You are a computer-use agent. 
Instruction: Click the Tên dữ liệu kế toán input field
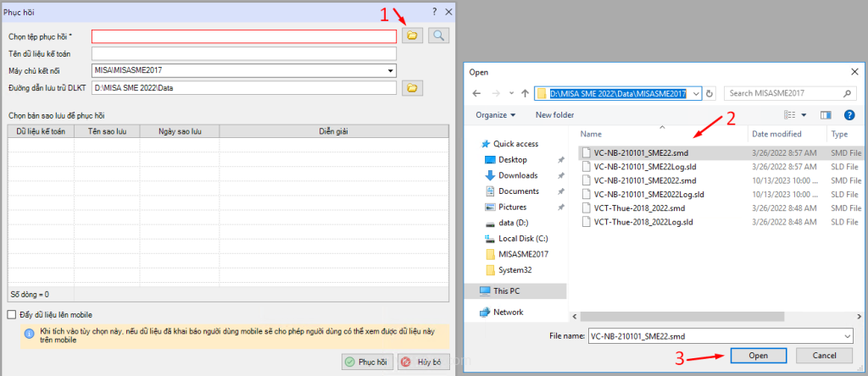pyautogui.click(x=243, y=53)
